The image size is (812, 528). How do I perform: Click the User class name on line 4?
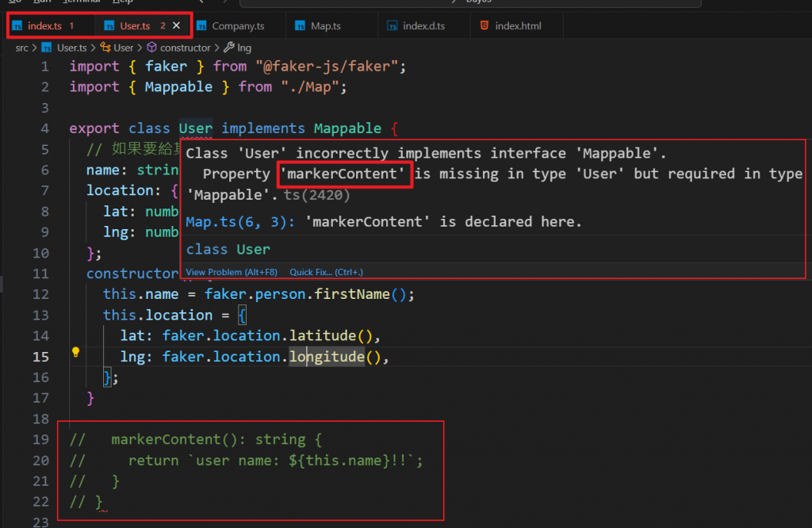click(196, 128)
